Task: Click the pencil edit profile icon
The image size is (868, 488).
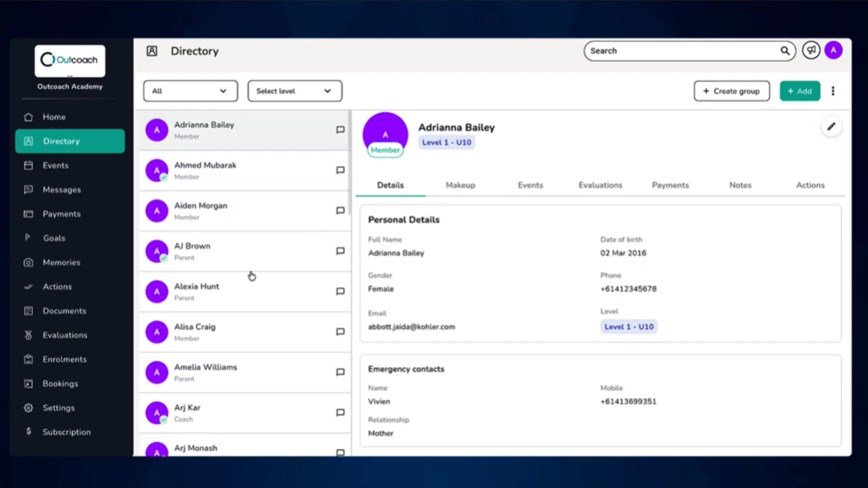Action: (831, 127)
